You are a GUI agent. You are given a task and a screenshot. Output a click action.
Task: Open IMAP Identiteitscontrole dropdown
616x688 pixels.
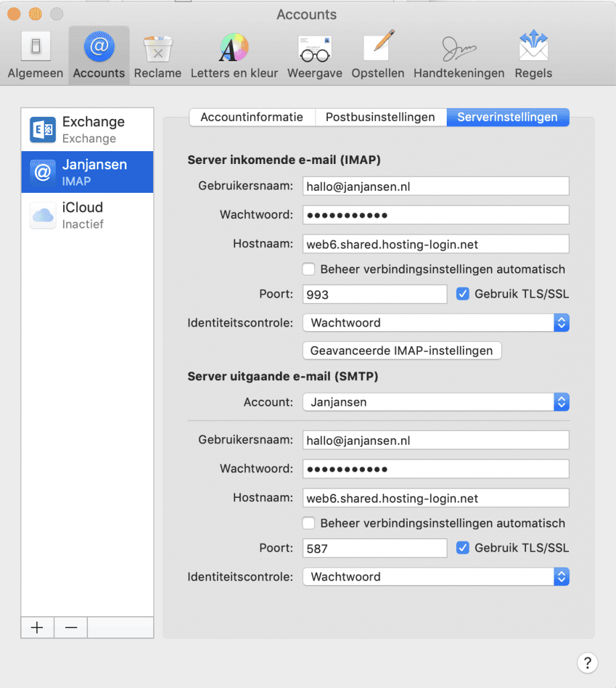click(x=435, y=322)
